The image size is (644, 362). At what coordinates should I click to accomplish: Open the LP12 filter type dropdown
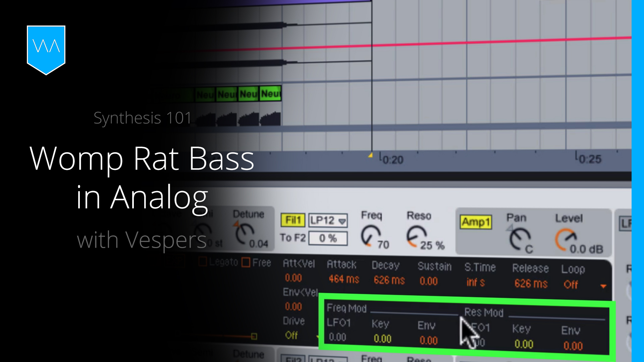pos(328,221)
